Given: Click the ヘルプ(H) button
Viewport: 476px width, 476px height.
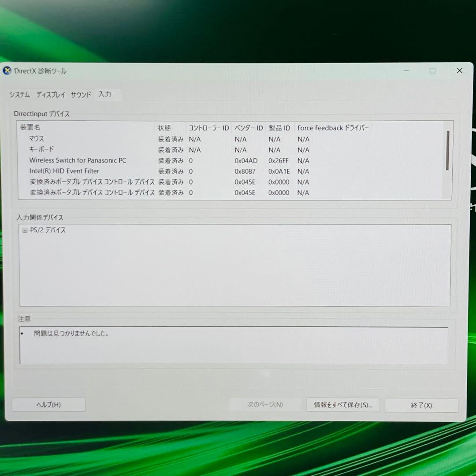Looking at the screenshot, I should pos(48,405).
